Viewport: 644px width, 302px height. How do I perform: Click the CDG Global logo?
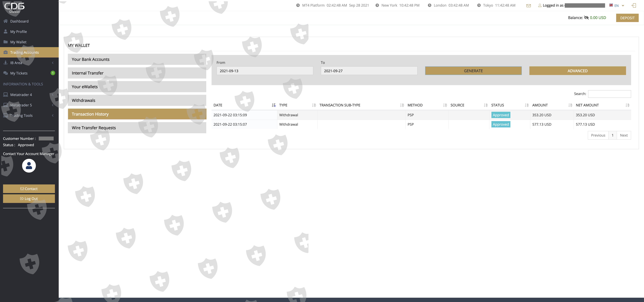[x=14, y=7]
